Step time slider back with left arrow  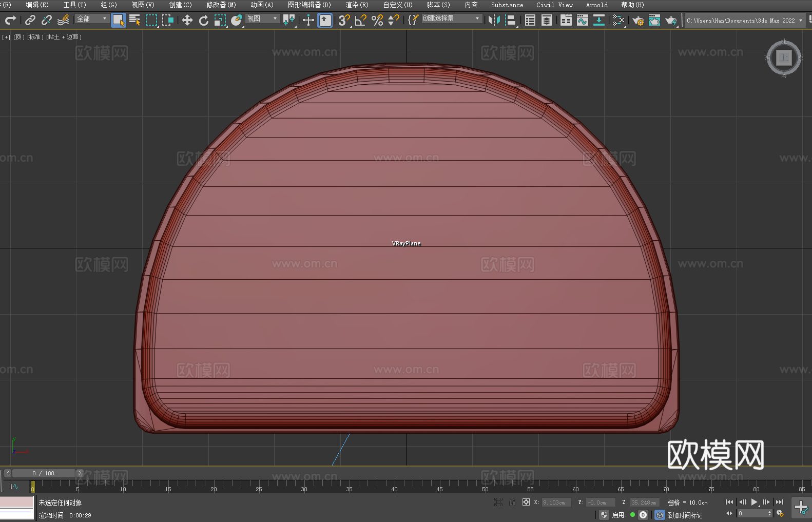[x=7, y=473]
